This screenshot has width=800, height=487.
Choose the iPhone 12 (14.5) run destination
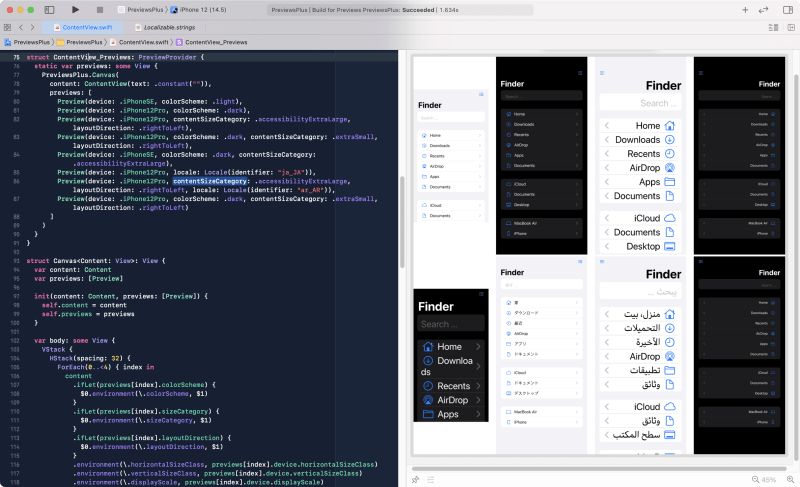(x=198, y=10)
